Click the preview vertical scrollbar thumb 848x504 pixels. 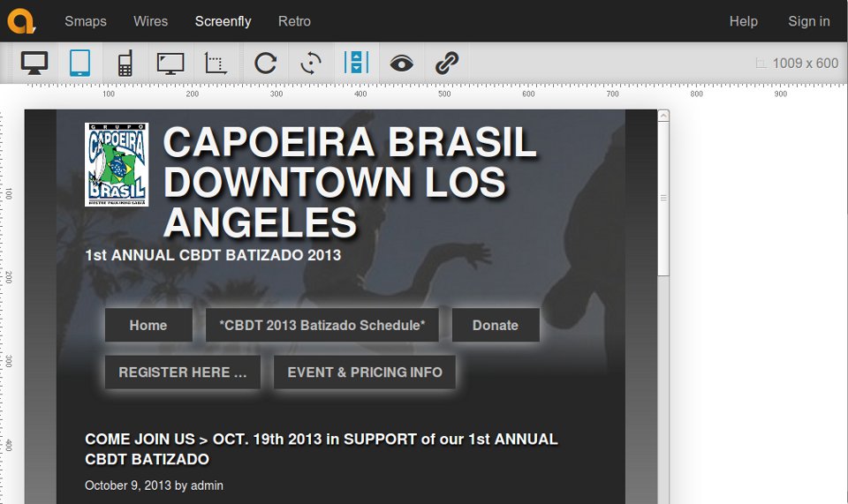[x=663, y=199]
